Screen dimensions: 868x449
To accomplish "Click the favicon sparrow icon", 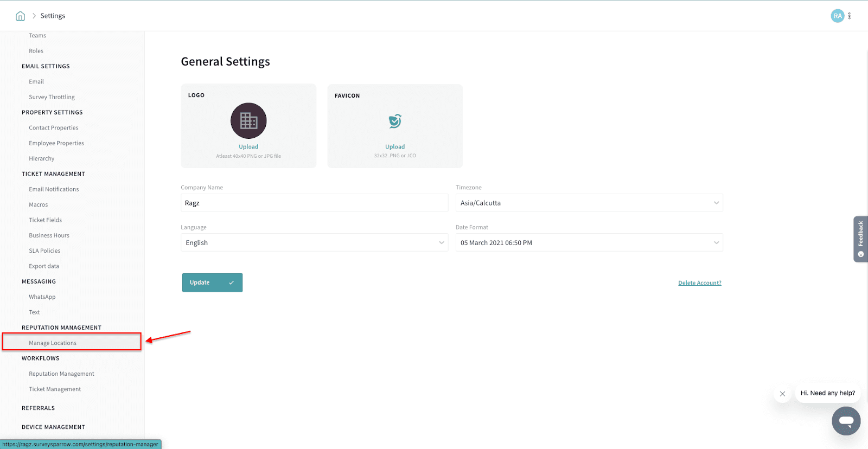I will (x=395, y=121).
